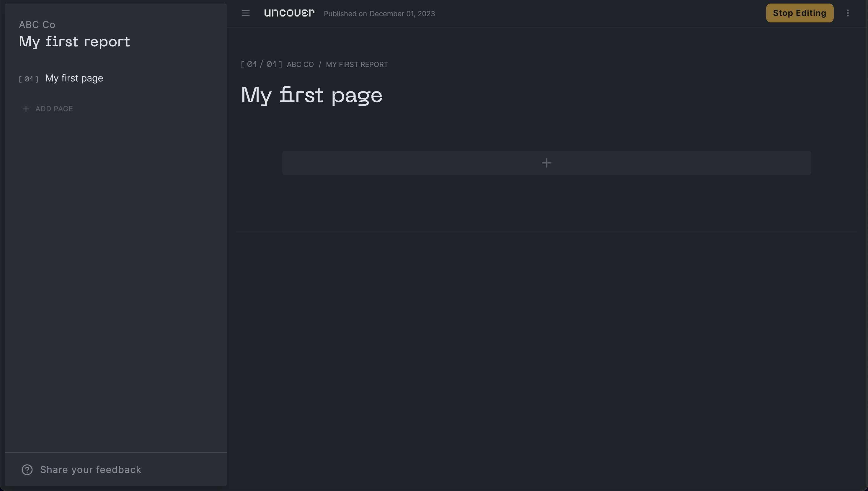Click ADD PAGE in sidebar
868x491 pixels.
tap(54, 109)
